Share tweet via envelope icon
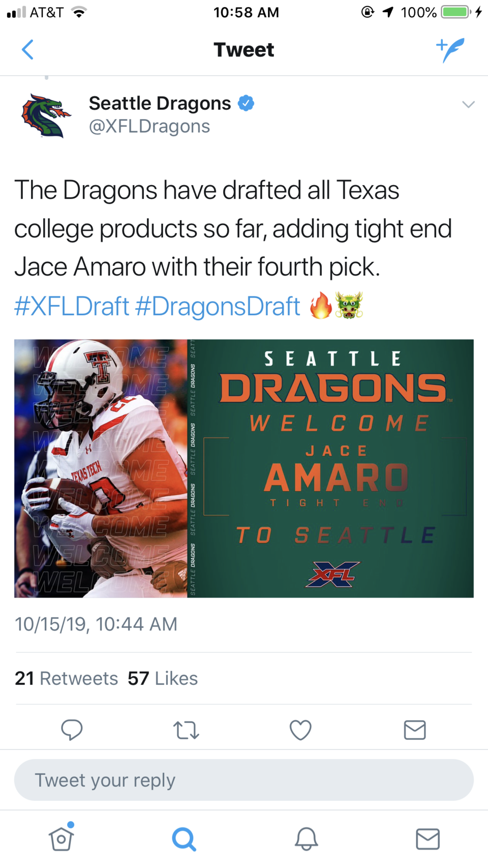Image resolution: width=488 pixels, height=868 pixels. click(415, 730)
